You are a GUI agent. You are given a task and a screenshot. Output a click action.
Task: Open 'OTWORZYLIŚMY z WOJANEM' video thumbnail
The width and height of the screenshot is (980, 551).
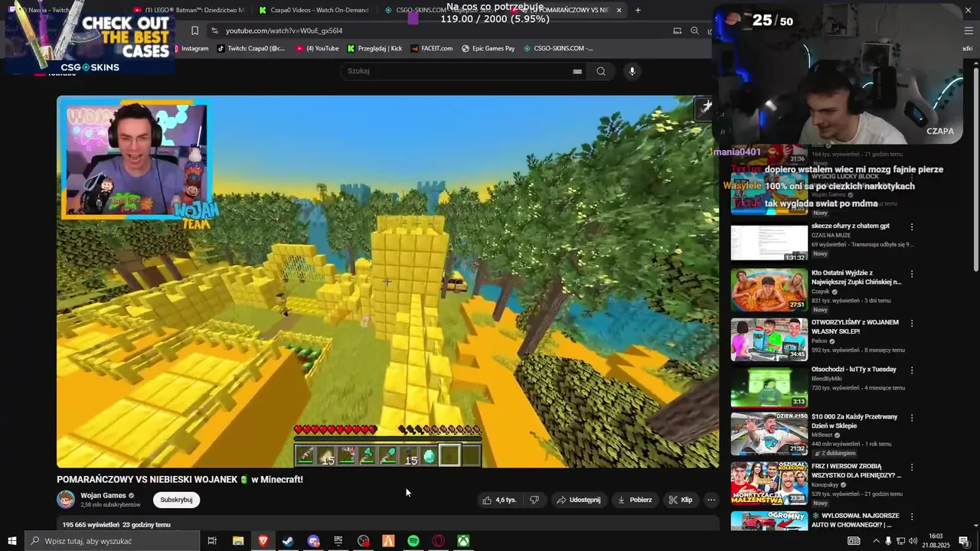pos(769,339)
